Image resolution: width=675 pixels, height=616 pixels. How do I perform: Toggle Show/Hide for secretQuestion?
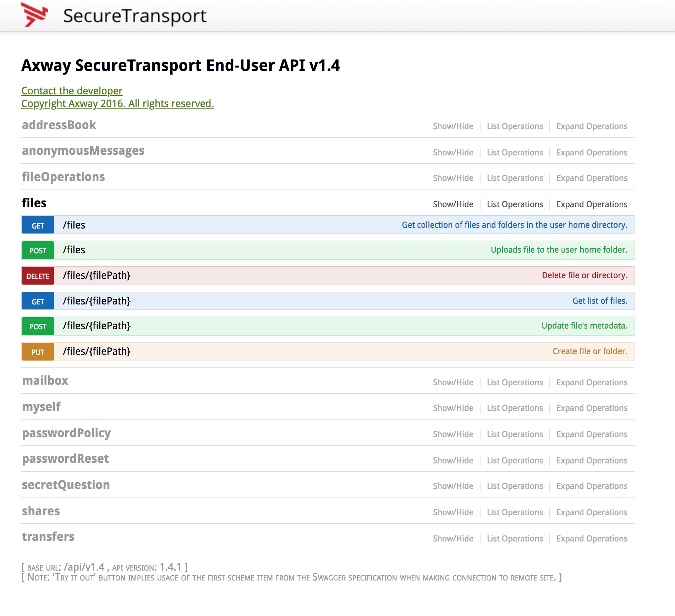(453, 486)
